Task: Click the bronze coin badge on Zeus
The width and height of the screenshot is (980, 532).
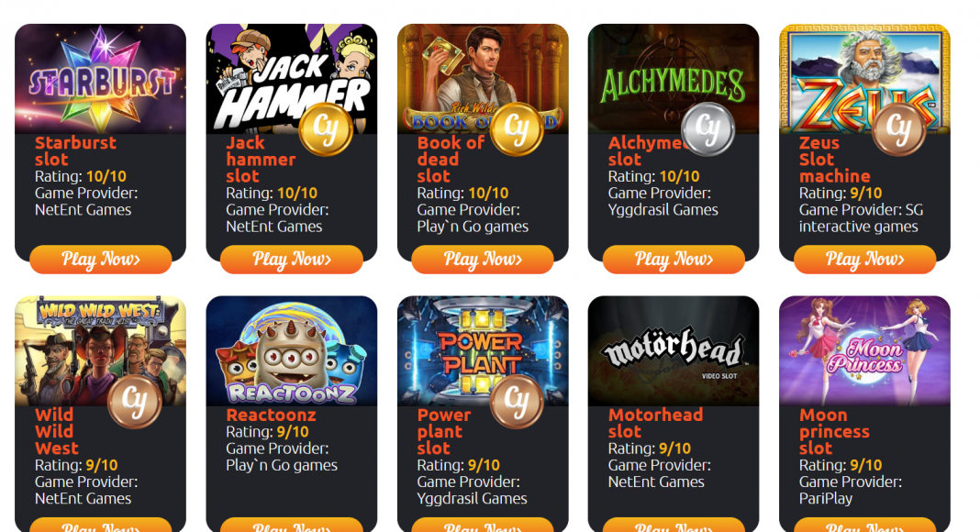Action: tap(898, 129)
